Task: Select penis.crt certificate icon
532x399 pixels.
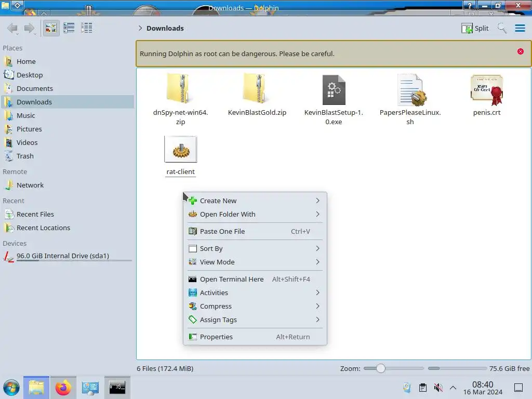Action: click(487, 89)
